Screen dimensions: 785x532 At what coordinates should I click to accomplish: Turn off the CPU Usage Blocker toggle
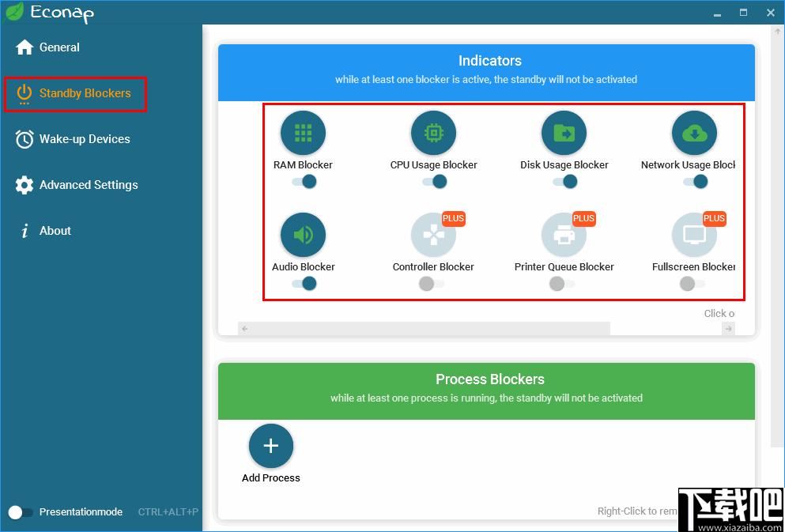[x=435, y=182]
